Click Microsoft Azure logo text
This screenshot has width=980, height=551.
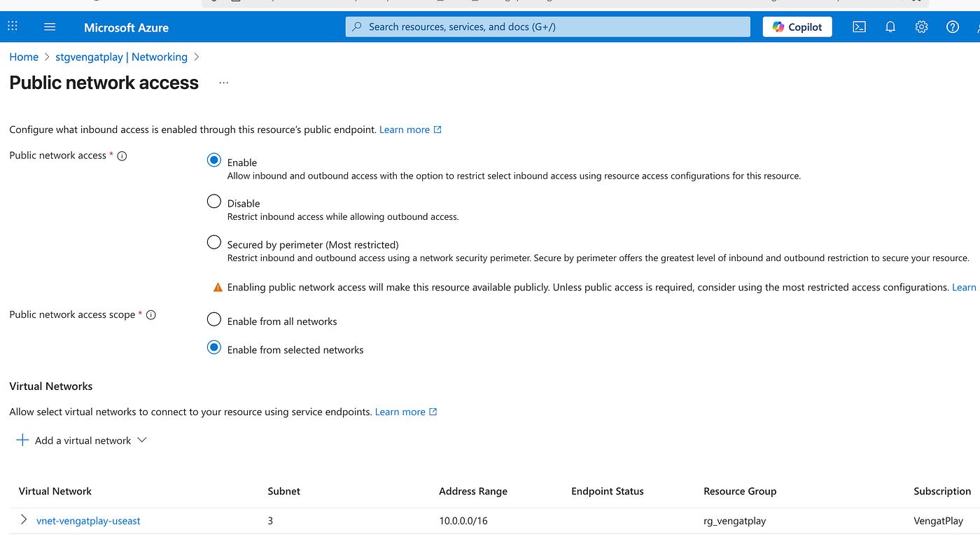tap(126, 27)
